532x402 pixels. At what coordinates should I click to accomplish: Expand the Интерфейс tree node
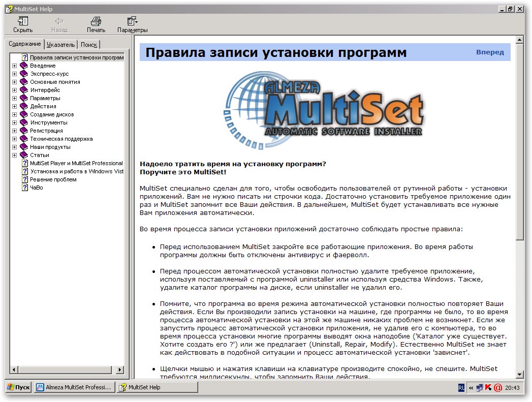tap(14, 90)
